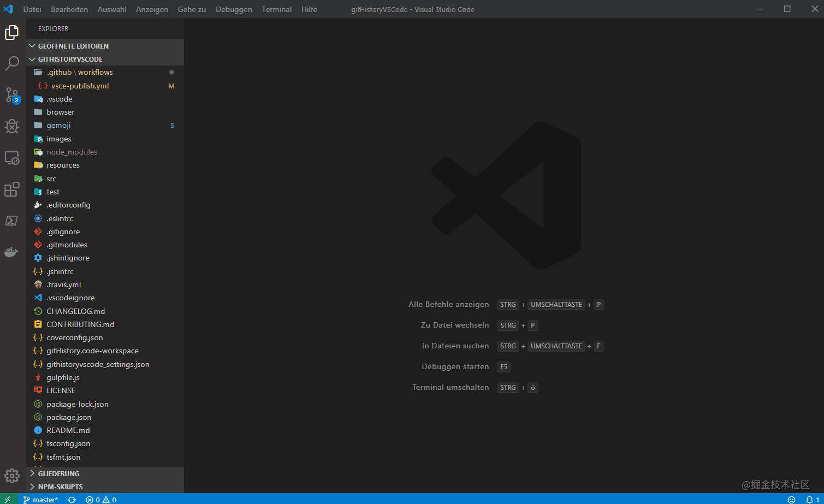Image resolution: width=824 pixels, height=504 pixels.
Task: Open gitHistory.code-workspace file
Action: point(105,351)
